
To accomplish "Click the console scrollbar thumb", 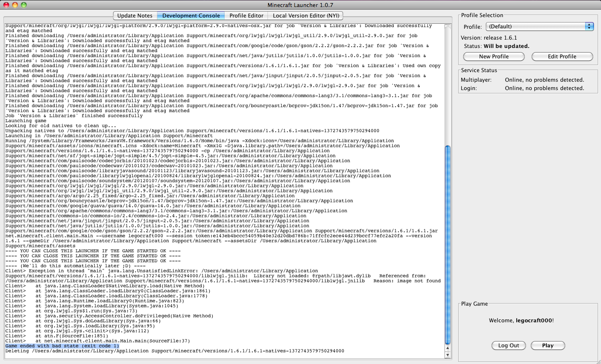I will 448,245.
